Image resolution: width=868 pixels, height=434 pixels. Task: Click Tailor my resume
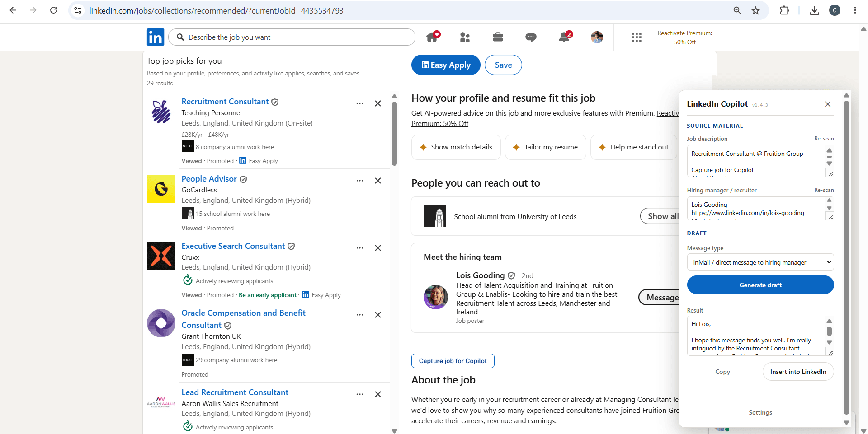pos(545,147)
